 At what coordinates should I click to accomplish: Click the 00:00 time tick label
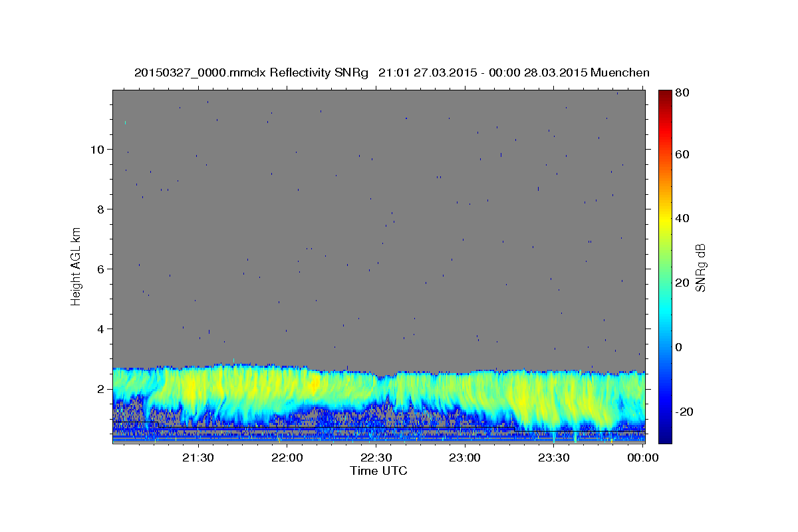coord(642,458)
